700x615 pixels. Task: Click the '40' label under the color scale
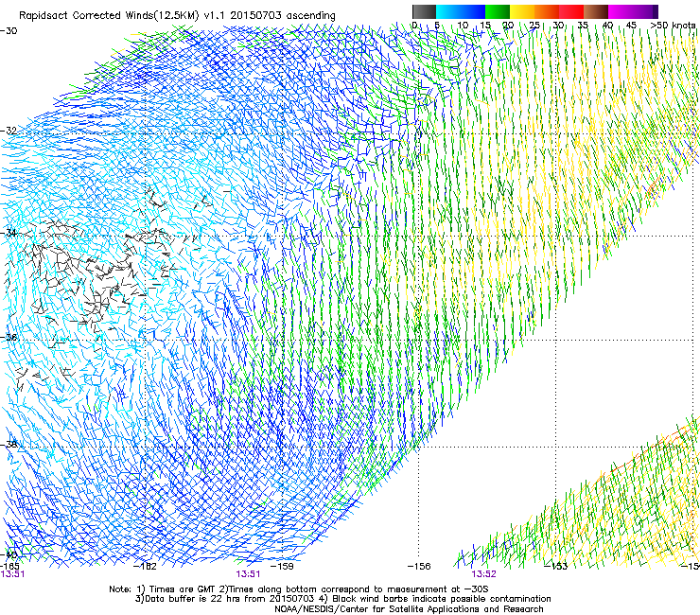(x=607, y=25)
